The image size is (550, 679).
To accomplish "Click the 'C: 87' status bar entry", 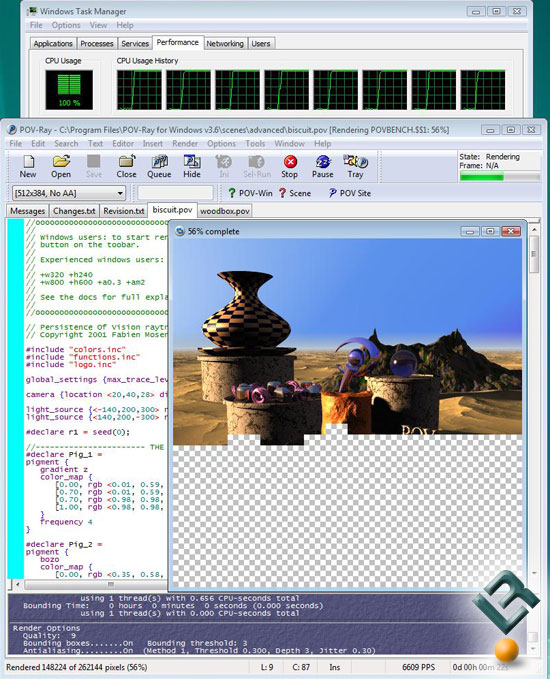I will coord(301,667).
